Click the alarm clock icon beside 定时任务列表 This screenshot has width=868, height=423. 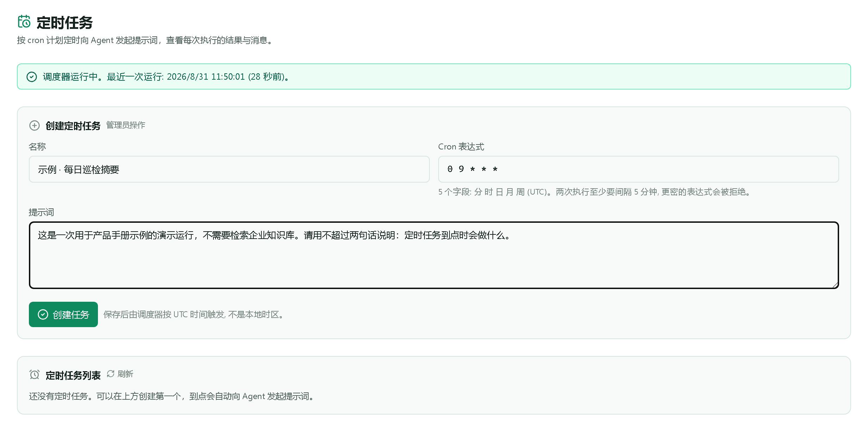pyautogui.click(x=35, y=374)
